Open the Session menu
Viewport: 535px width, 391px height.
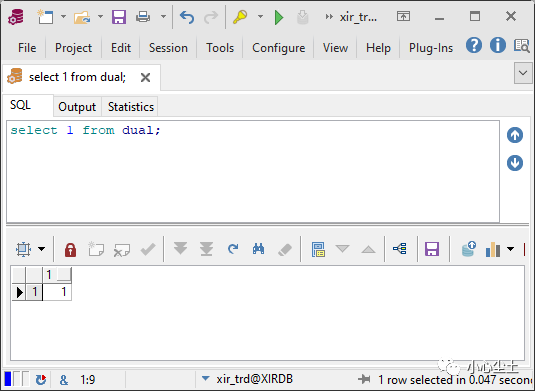click(168, 48)
